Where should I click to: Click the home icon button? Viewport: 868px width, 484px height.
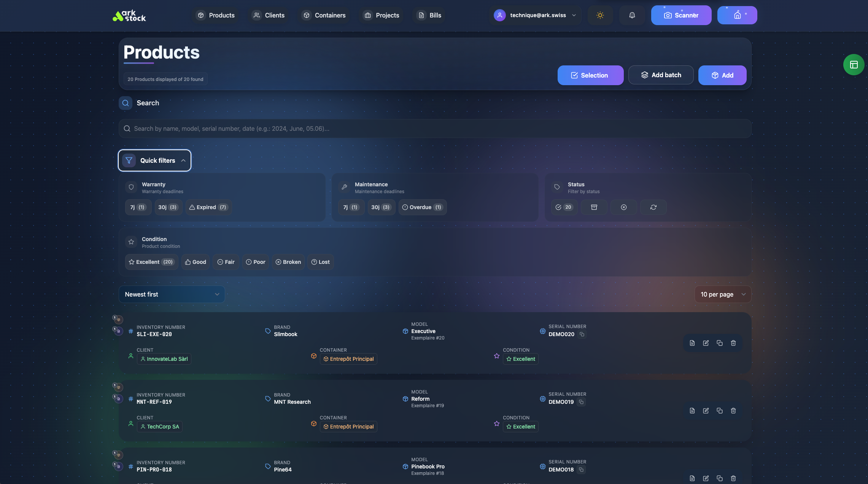tap(737, 15)
